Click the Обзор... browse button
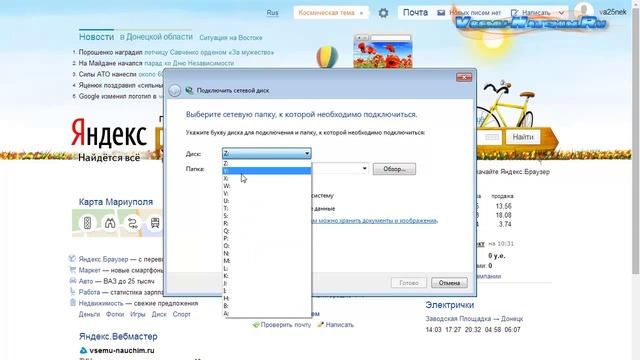The height and width of the screenshot is (360, 640). click(x=394, y=169)
